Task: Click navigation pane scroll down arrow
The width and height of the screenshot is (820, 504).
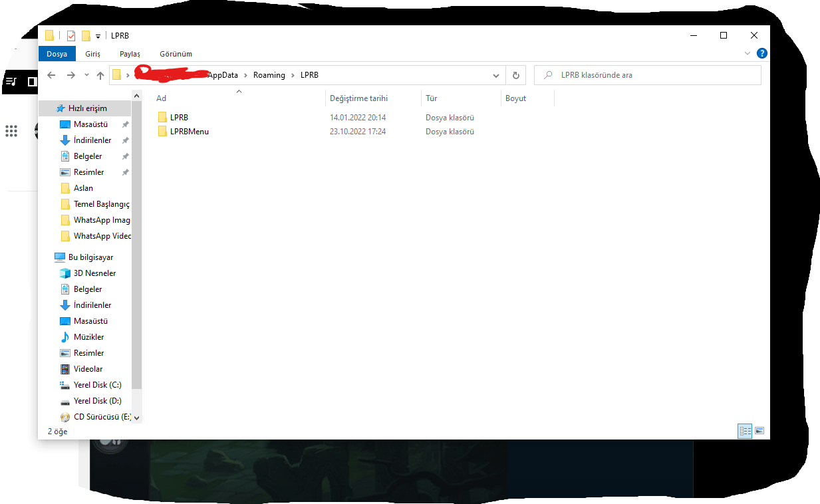Action: pyautogui.click(x=137, y=418)
